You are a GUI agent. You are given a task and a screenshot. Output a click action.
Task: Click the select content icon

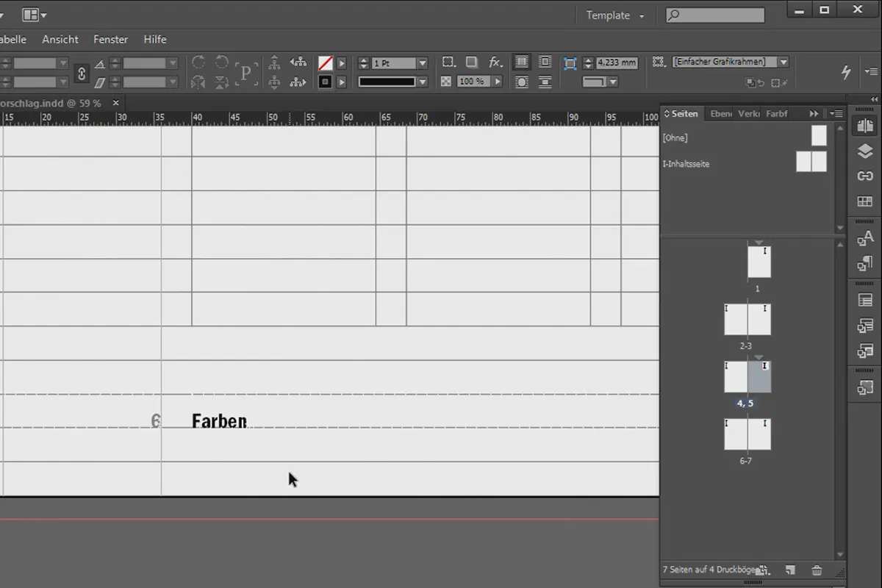(x=274, y=82)
